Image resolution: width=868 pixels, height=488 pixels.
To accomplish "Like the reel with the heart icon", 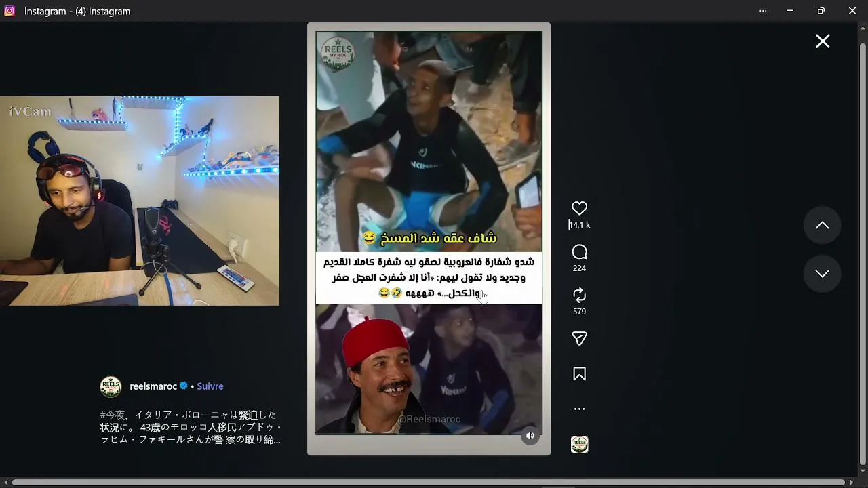I will click(579, 208).
